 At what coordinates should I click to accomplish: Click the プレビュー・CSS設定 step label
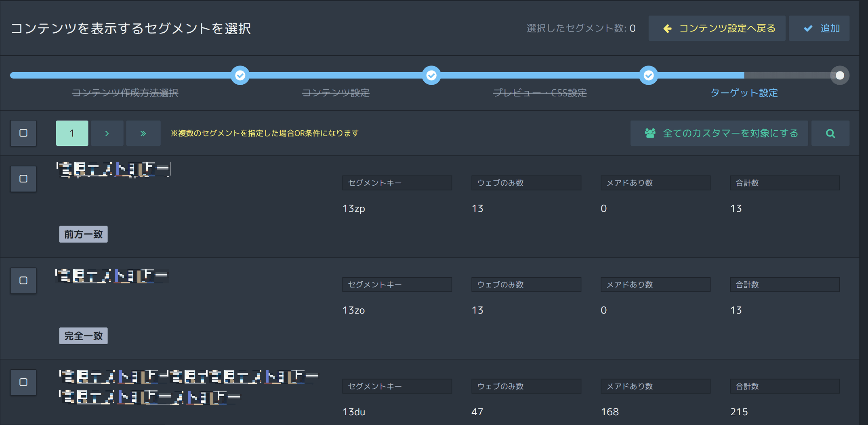540,93
